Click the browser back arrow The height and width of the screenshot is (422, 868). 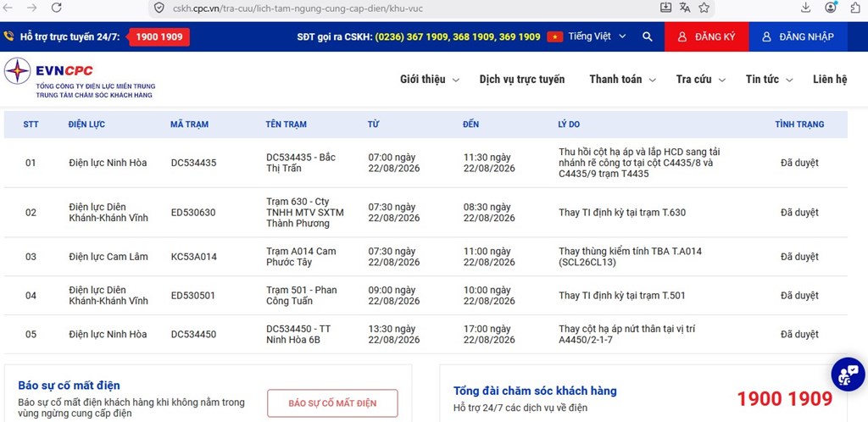click(x=9, y=8)
